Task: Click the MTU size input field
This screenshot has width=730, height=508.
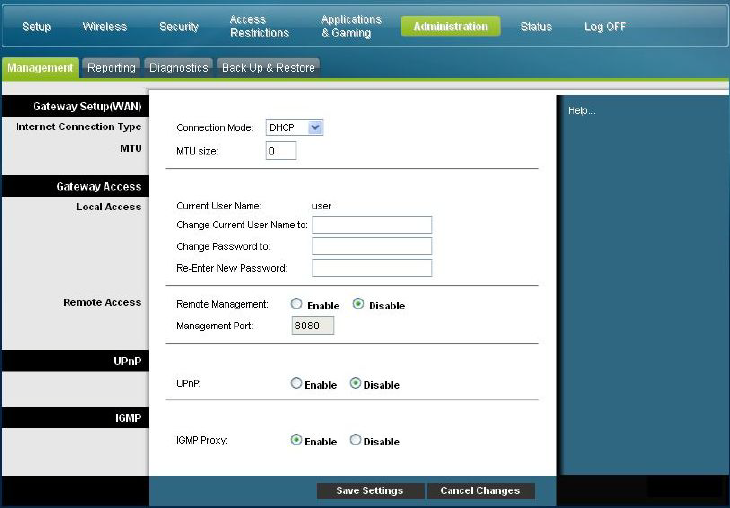Action: pos(281,151)
